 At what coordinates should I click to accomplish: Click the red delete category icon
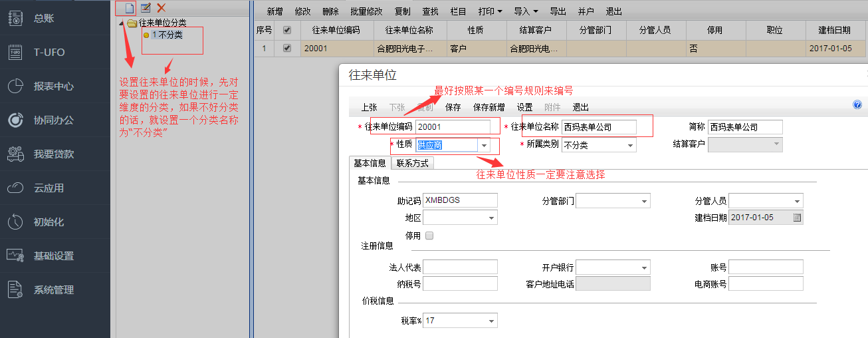click(x=161, y=8)
